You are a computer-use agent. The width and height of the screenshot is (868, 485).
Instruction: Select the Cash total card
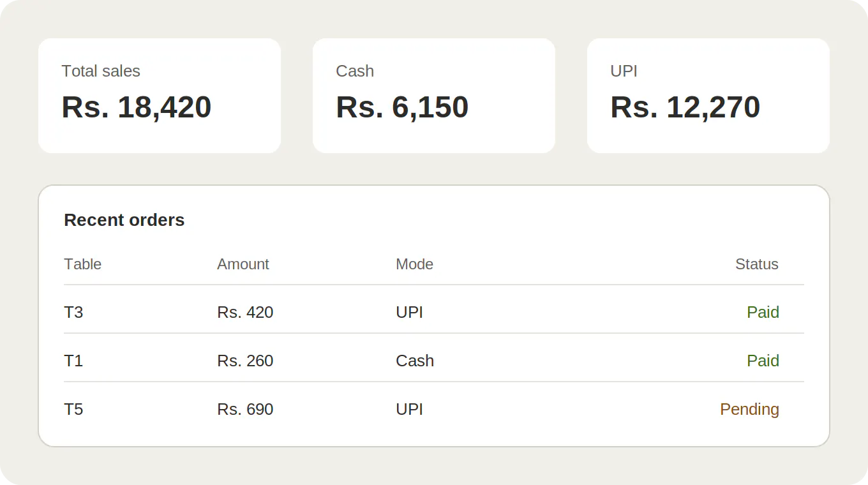tap(434, 96)
